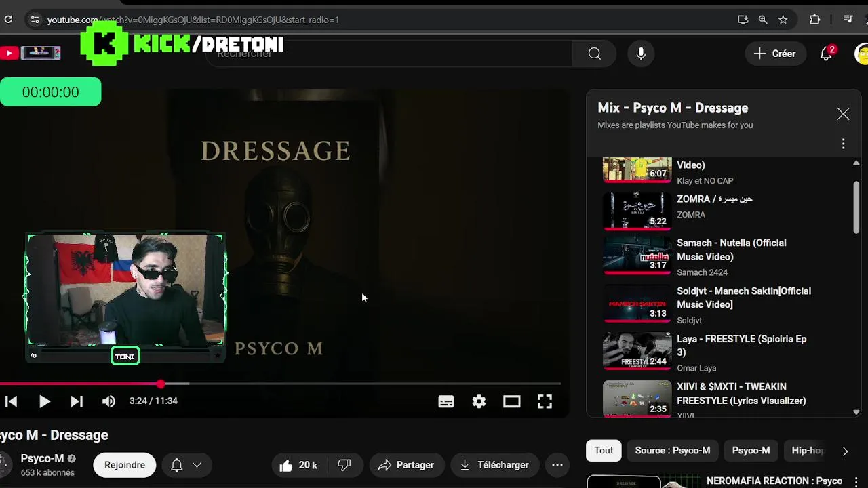Like the video with 20 k
Image resolution: width=868 pixels, height=488 pixels.
coord(298,465)
